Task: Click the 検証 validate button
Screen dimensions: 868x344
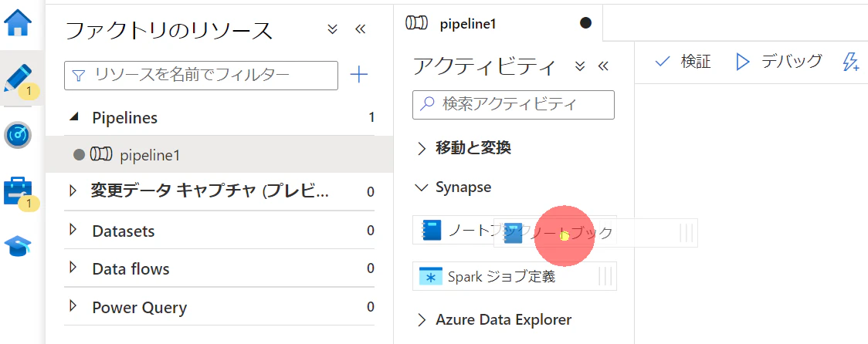Action: click(683, 62)
